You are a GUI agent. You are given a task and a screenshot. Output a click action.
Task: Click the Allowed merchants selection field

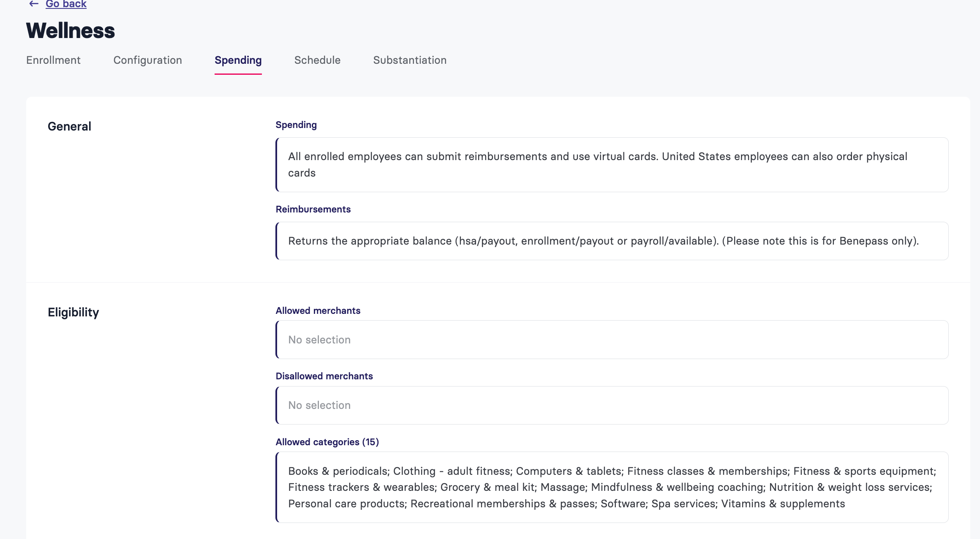[x=612, y=340]
